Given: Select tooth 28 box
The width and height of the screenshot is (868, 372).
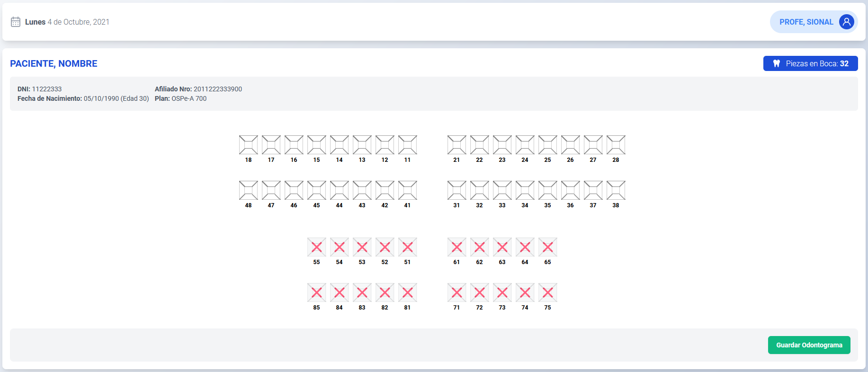Looking at the screenshot, I should click(x=616, y=145).
